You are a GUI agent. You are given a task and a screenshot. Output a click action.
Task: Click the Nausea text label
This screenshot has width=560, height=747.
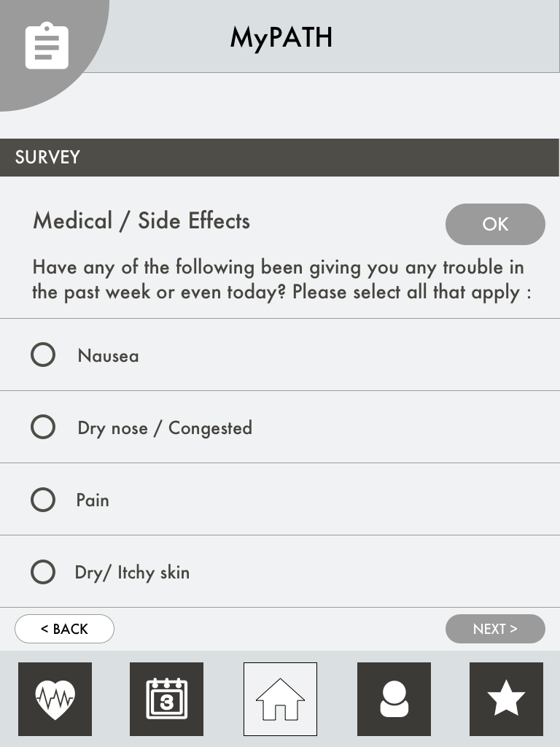108,356
